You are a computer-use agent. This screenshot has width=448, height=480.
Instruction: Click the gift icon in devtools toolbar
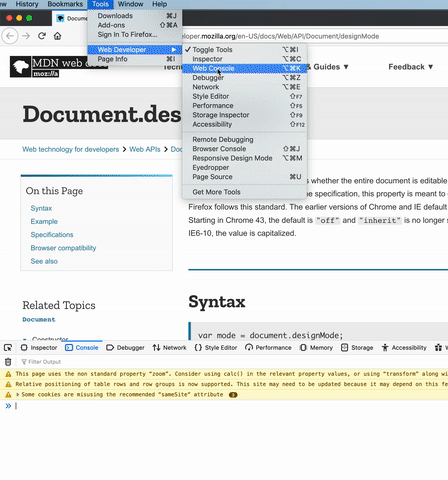click(x=438, y=348)
